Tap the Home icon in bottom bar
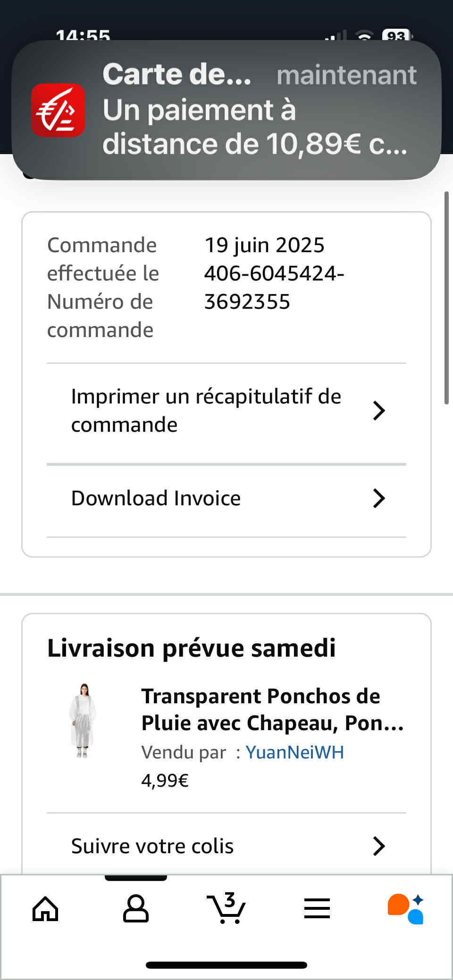453x980 pixels. 45,908
